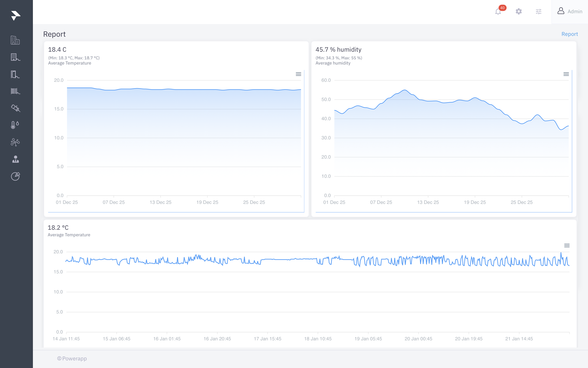
Task: Click the humidity chart peak area
Action: 405,90
